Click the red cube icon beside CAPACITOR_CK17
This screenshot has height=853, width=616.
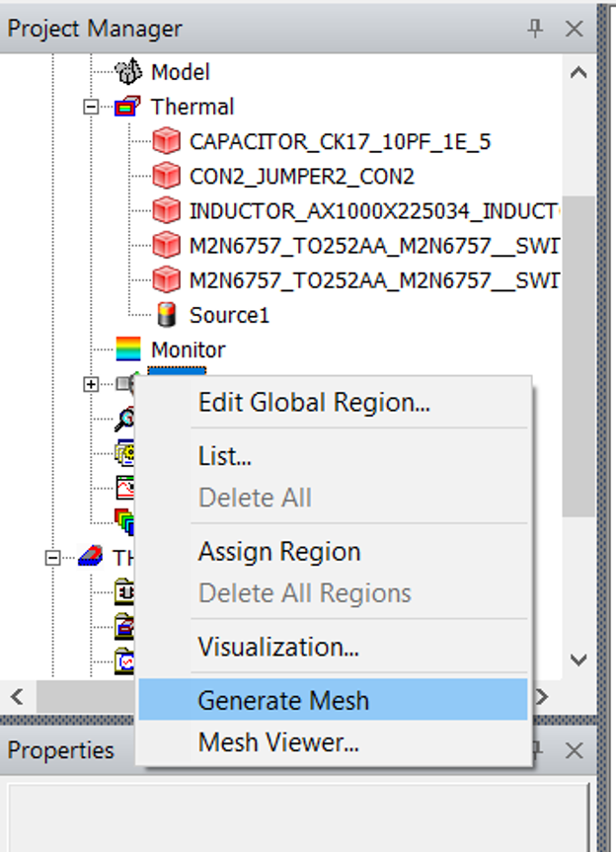[x=166, y=142]
